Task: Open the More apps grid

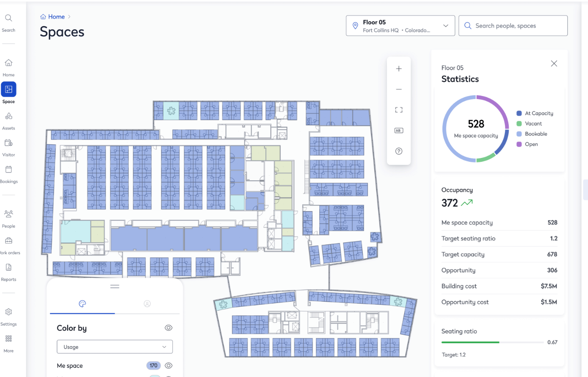Action: coord(8,344)
